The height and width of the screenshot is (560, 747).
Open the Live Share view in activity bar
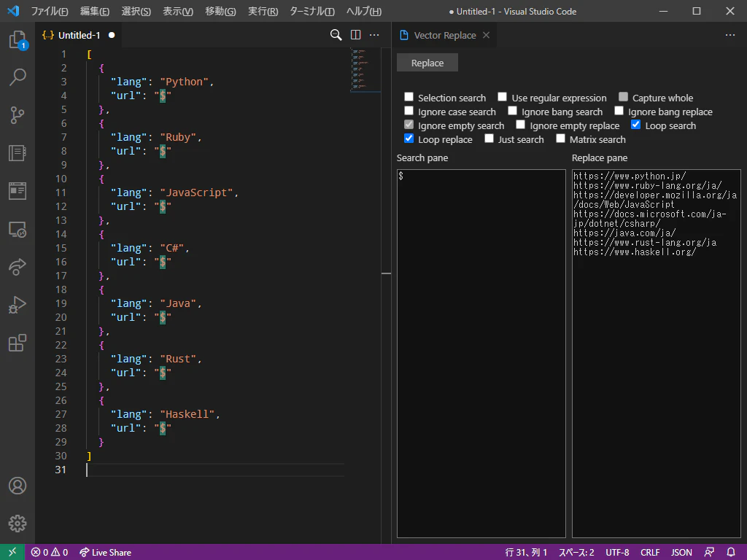[18, 267]
